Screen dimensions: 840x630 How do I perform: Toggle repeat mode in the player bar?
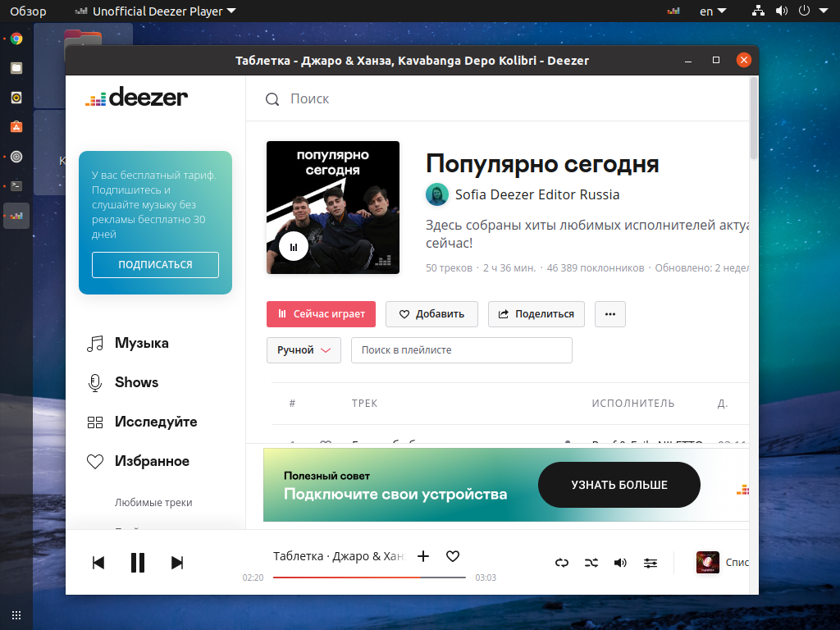pyautogui.click(x=562, y=563)
